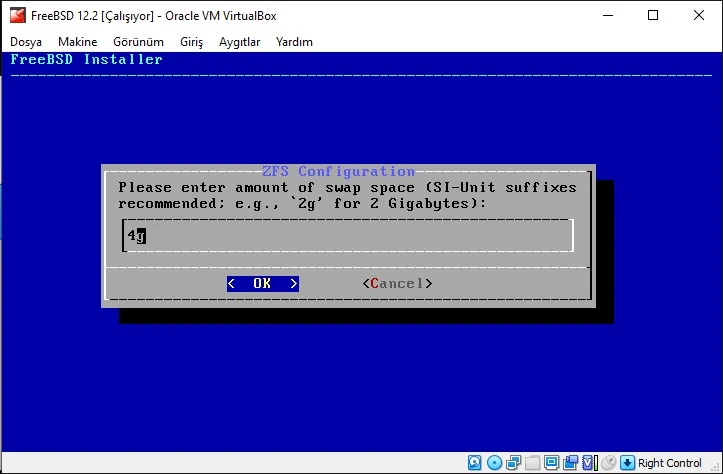The image size is (723, 474).
Task: Close the FreeBSD 12.2 VirtualBox window
Action: (699, 15)
